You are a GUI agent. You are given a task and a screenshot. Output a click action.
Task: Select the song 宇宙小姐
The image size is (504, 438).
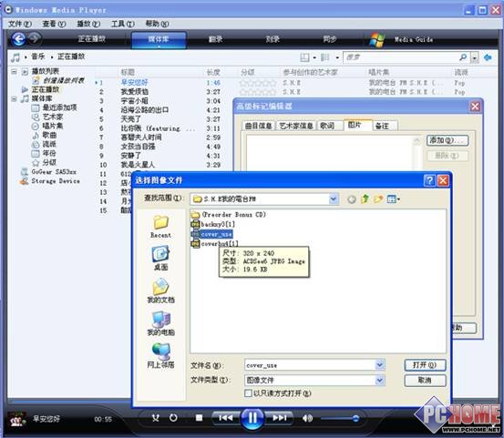[x=134, y=101]
